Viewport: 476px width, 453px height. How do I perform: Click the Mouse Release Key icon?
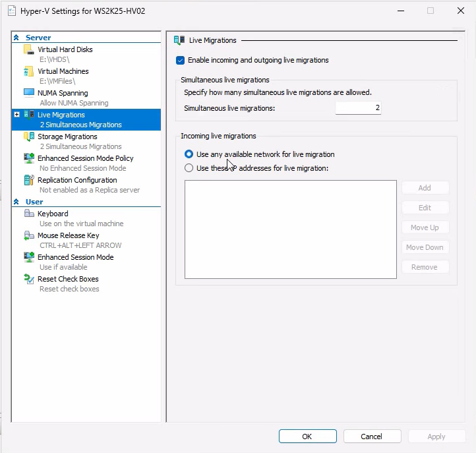pyautogui.click(x=29, y=235)
